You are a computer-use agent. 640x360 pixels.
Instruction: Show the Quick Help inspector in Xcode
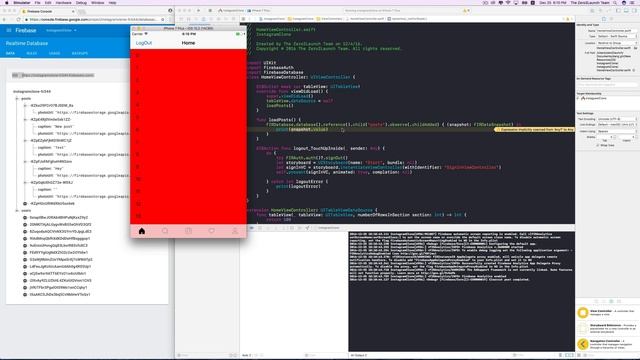[611, 19]
